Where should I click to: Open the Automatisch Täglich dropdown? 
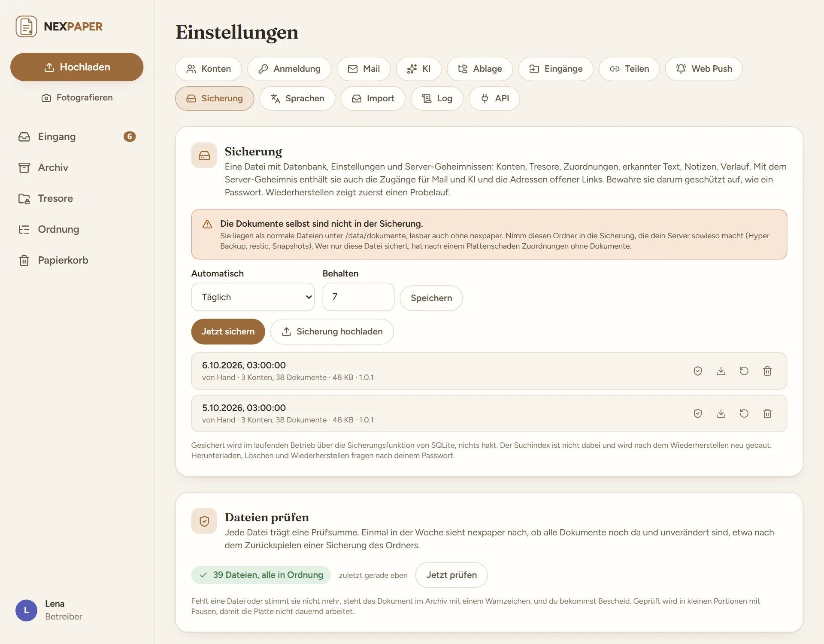[253, 297]
